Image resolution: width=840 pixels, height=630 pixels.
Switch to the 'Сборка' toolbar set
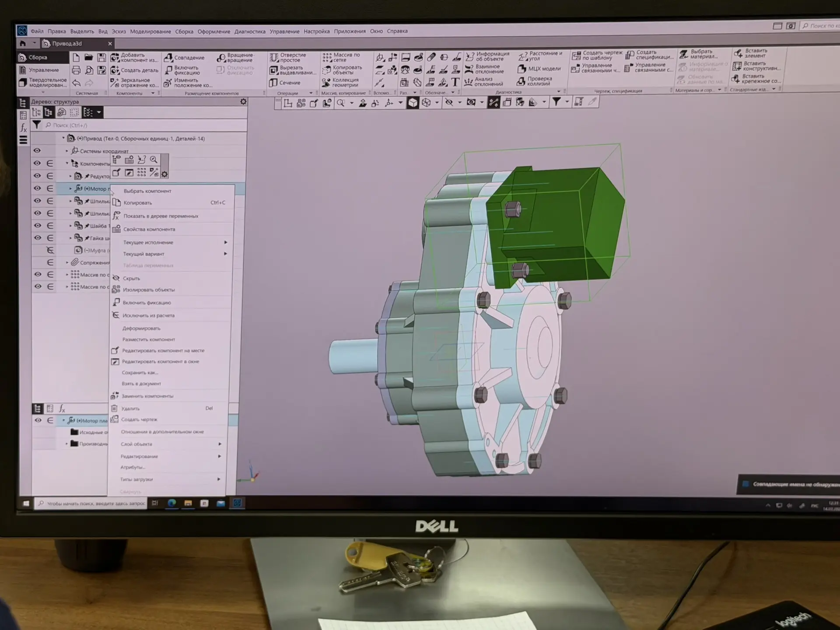click(x=43, y=57)
